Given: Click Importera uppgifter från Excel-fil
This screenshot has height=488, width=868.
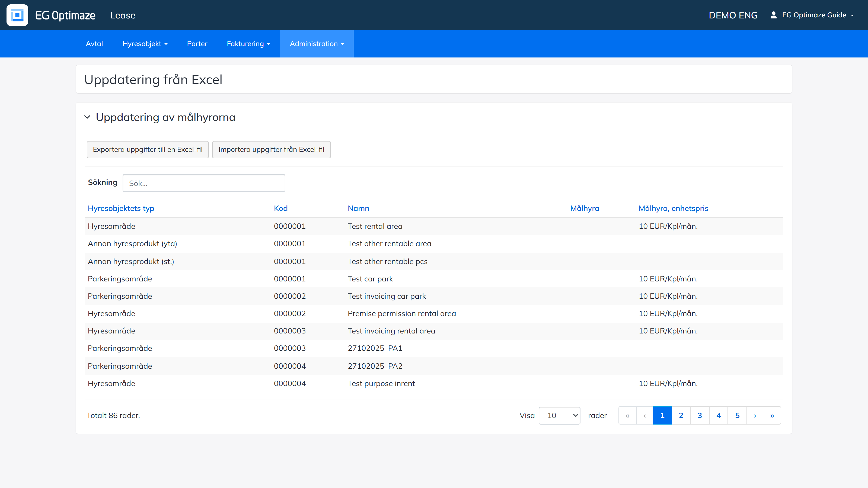Looking at the screenshot, I should (x=271, y=150).
